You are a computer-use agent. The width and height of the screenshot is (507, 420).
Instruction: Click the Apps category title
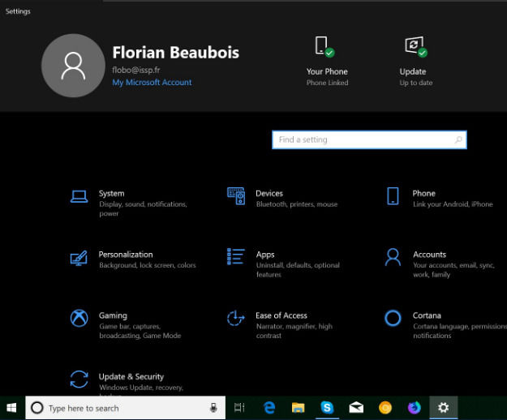pos(265,255)
